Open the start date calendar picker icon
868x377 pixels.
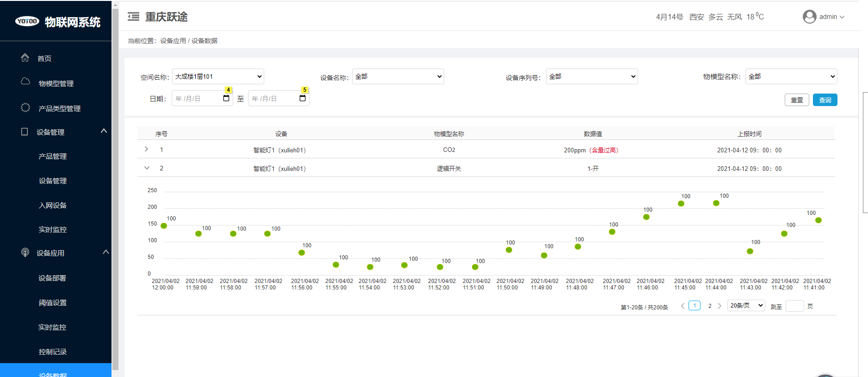tap(226, 98)
